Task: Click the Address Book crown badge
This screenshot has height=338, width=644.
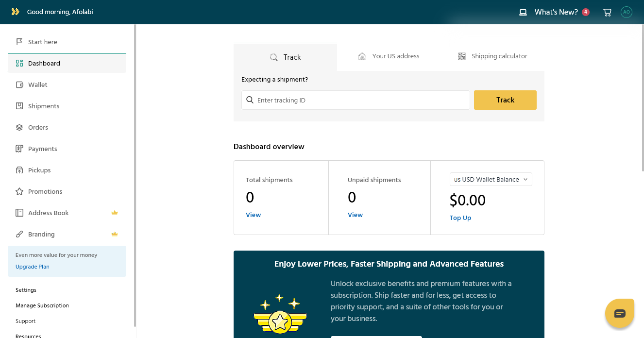Action: [115, 213]
